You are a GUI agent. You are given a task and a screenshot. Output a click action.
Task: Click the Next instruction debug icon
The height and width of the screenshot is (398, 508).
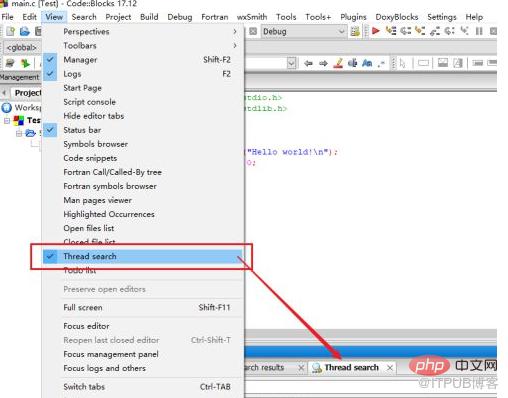[449, 31]
